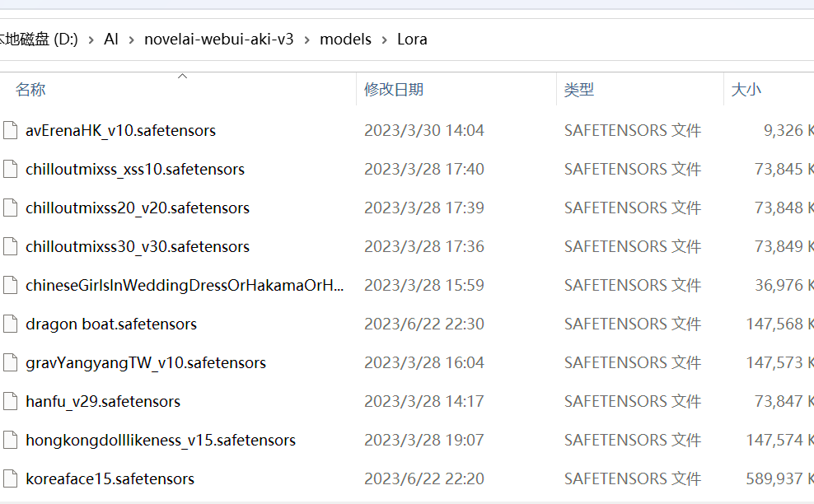Click date 2023/3/28 16:04
Image resolution: width=814 pixels, height=504 pixels.
pos(424,362)
